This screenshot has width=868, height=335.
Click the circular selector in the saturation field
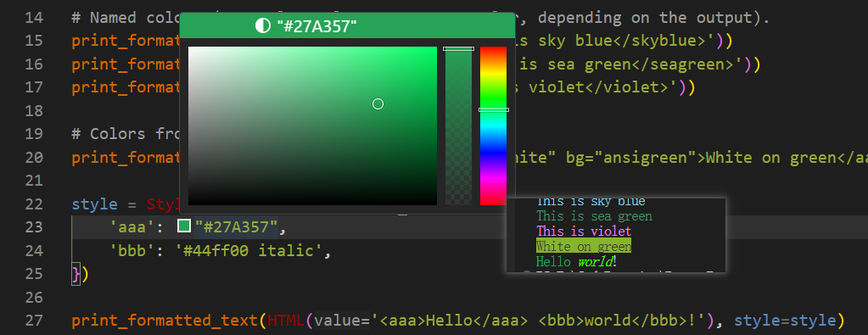point(378,103)
